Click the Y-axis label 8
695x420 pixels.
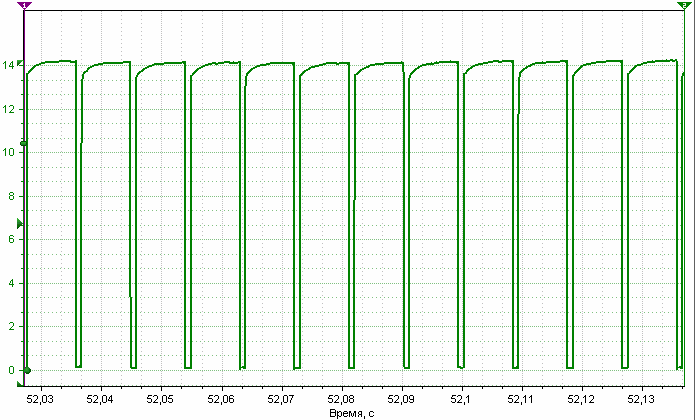[12, 196]
